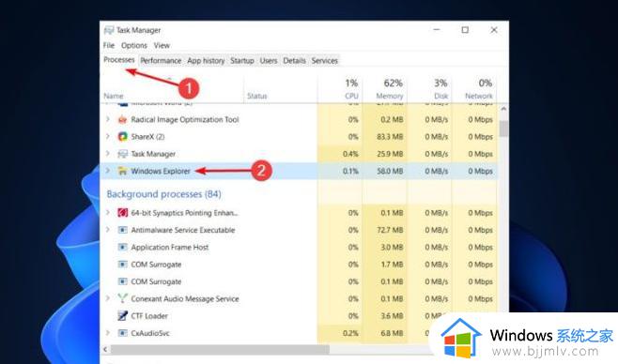Click the vertical scrollbar up arrow
618x364 pixels.
503,109
